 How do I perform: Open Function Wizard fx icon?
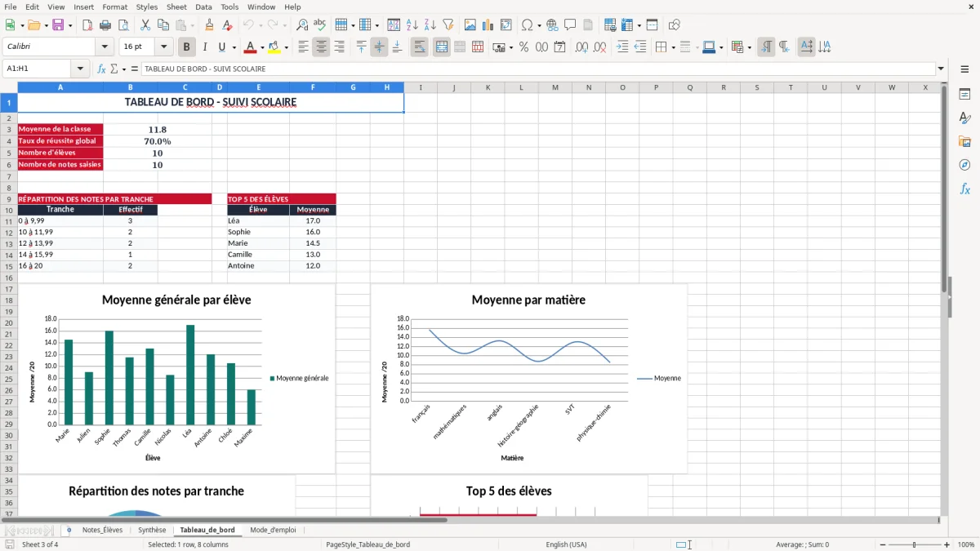(x=102, y=69)
